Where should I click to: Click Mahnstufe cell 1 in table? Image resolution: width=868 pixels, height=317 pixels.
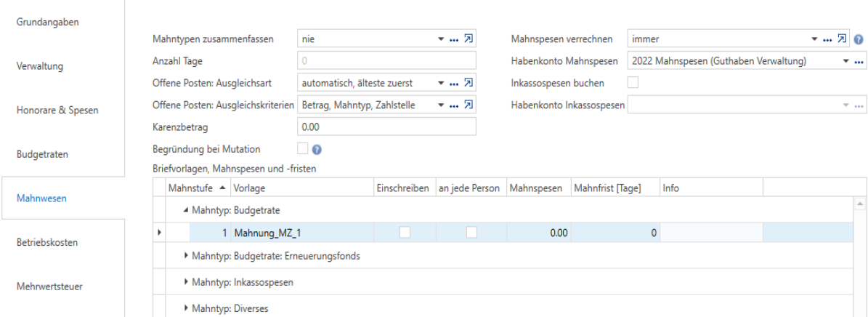(210, 233)
